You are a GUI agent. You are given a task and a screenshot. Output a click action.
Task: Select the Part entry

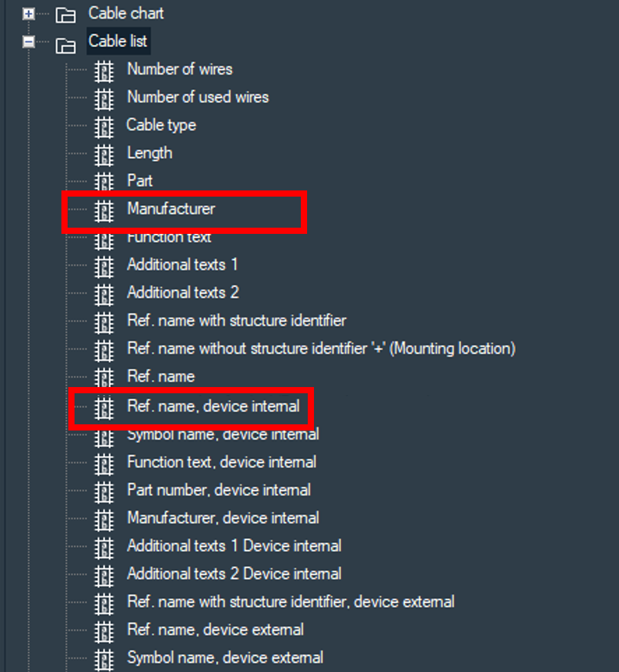click(140, 181)
